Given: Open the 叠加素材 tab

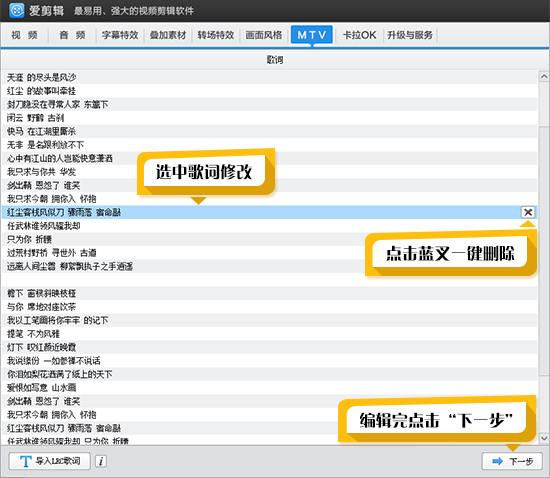Looking at the screenshot, I should 168,35.
